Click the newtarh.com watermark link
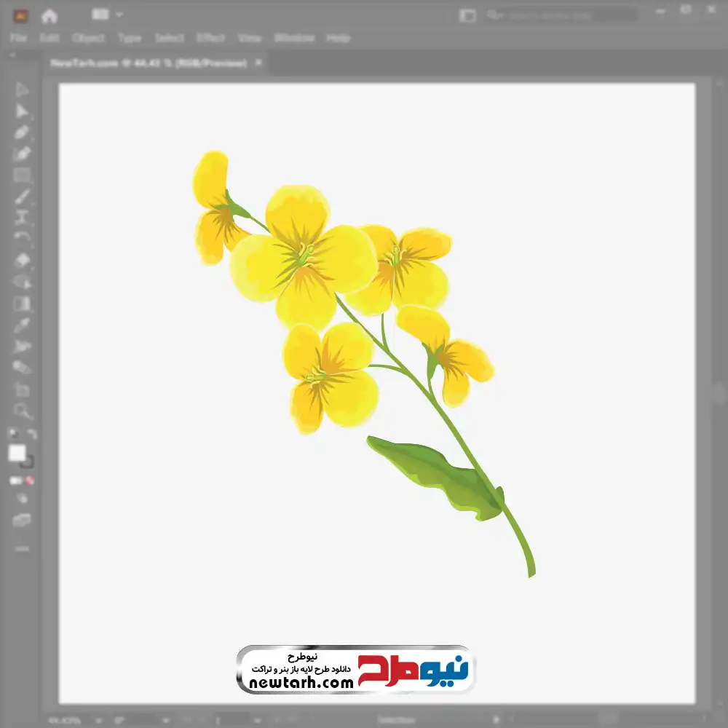The width and height of the screenshot is (728, 728). (x=301, y=683)
